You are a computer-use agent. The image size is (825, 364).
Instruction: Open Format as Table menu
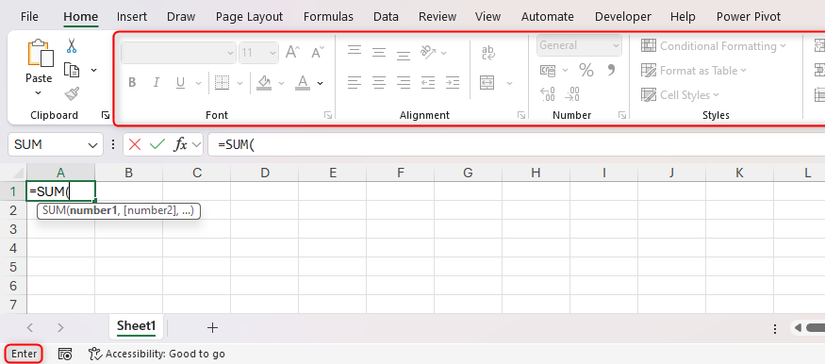693,70
